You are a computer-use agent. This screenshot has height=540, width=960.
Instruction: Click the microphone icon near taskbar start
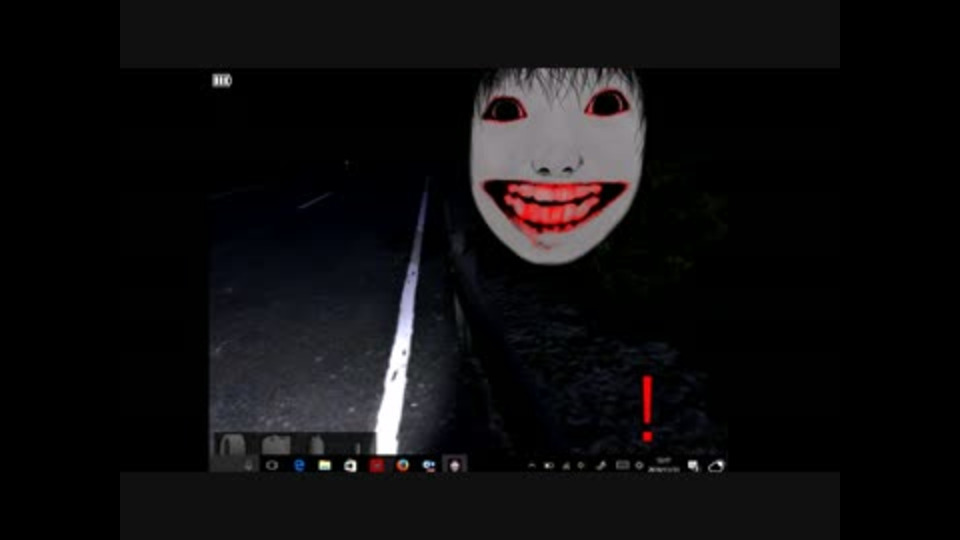[249, 465]
